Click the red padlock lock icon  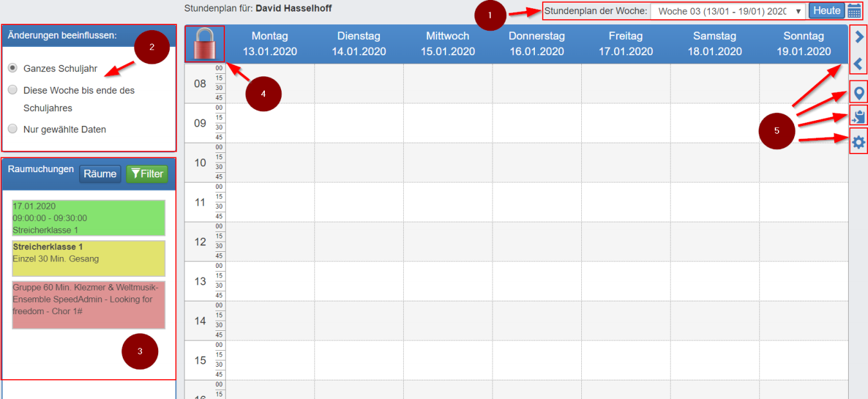click(204, 45)
